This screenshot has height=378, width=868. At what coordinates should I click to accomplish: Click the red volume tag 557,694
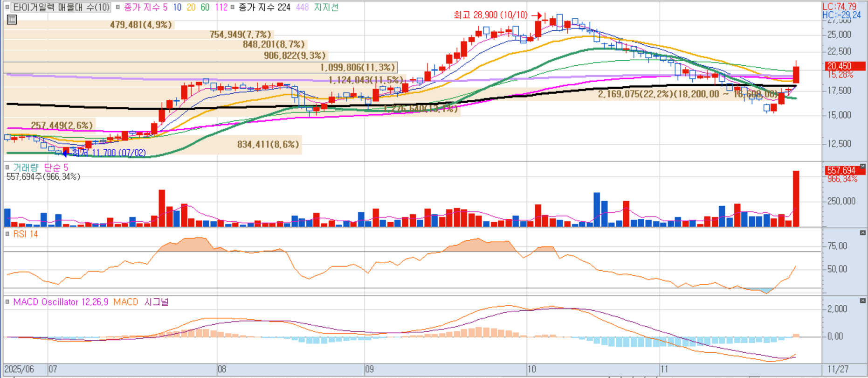845,170
